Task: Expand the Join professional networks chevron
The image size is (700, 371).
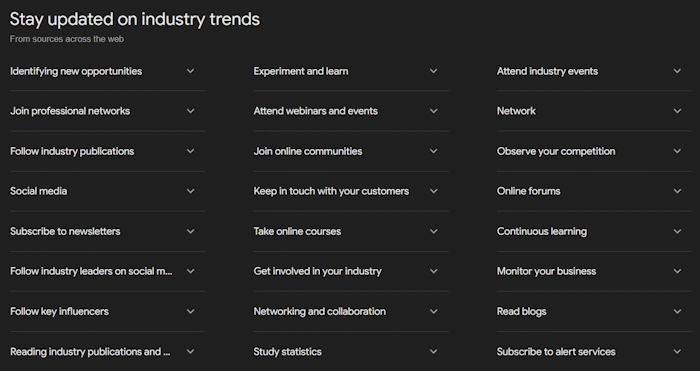Action: tap(190, 111)
